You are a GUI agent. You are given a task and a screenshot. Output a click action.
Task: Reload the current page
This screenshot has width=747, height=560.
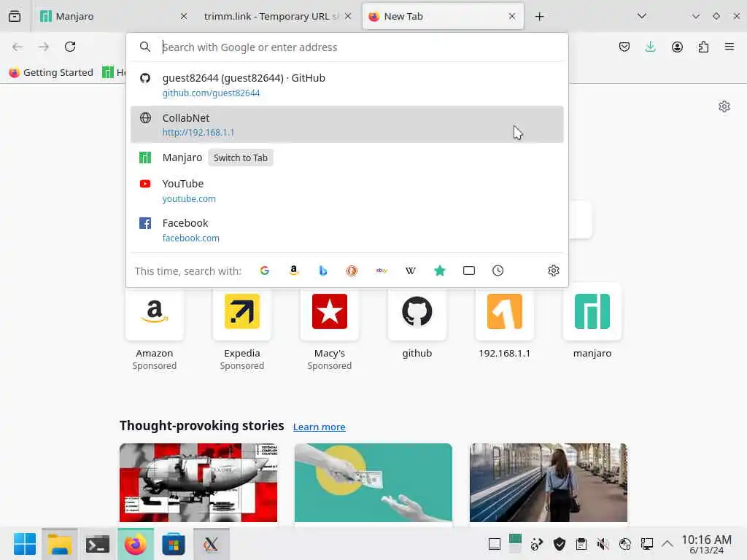coord(70,47)
